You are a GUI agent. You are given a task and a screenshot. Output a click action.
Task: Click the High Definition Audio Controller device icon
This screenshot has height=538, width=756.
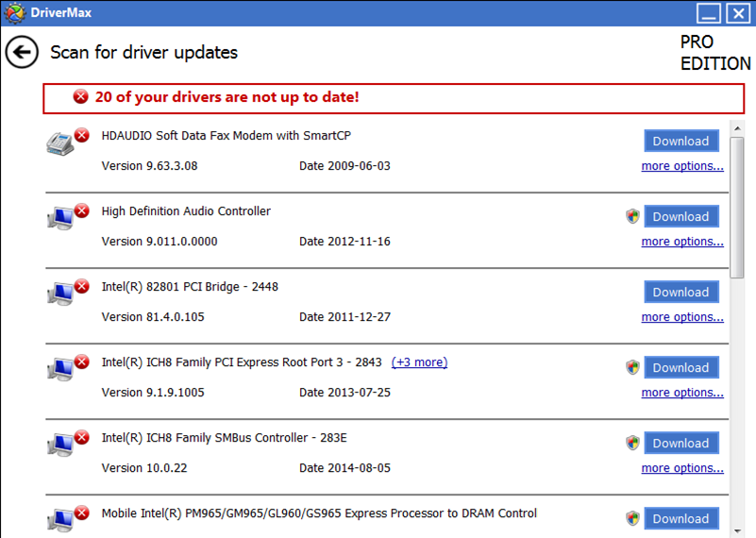(60, 218)
